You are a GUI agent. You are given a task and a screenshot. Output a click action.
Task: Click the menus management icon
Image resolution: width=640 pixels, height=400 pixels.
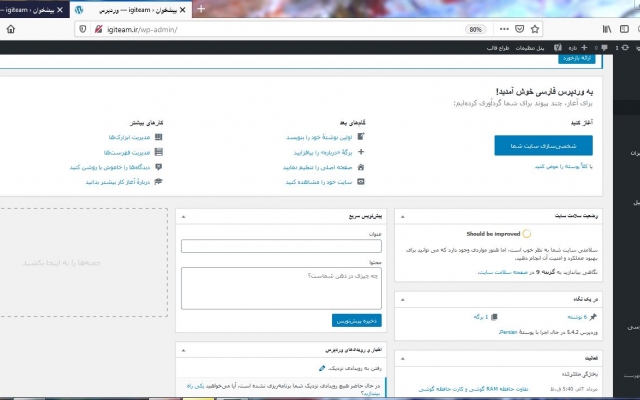(159, 152)
